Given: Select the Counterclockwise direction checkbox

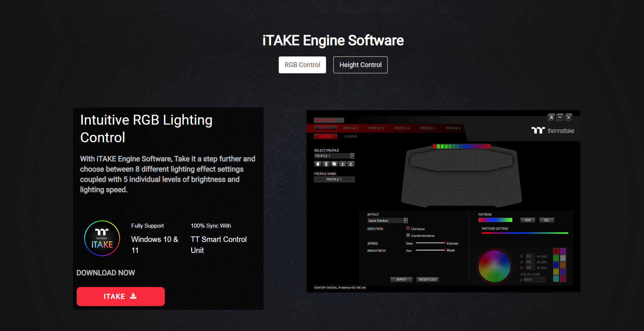Looking at the screenshot, I should (x=408, y=235).
